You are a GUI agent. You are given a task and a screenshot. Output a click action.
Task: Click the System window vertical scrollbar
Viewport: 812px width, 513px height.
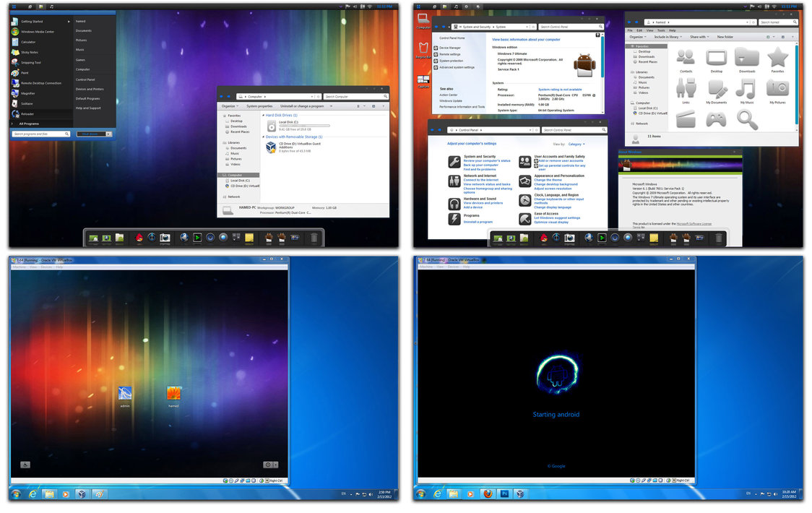tap(602, 72)
